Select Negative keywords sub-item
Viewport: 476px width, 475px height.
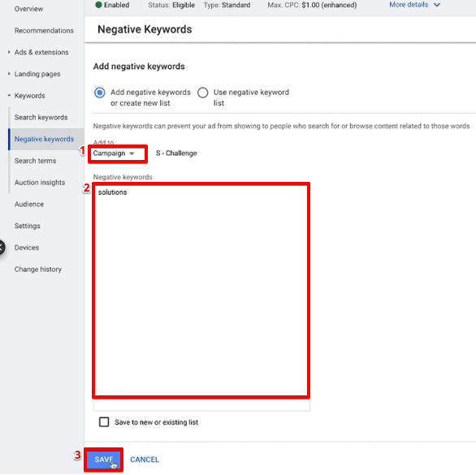click(x=44, y=139)
